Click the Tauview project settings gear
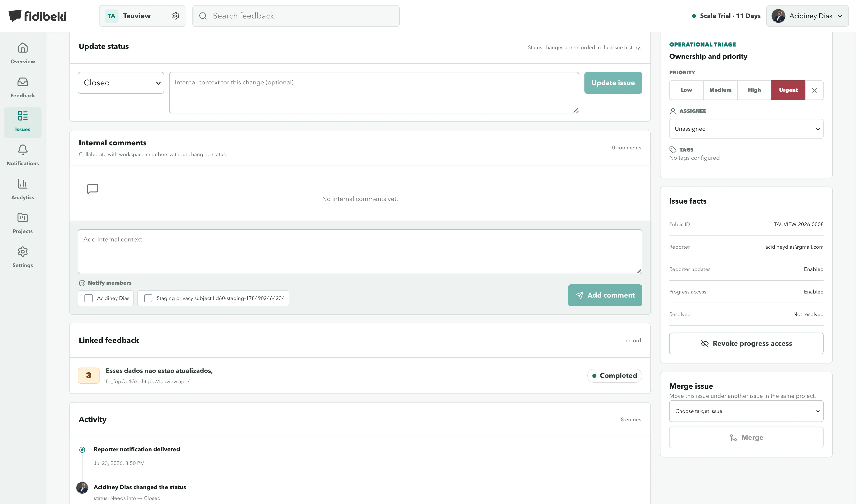The image size is (856, 504). coord(176,16)
